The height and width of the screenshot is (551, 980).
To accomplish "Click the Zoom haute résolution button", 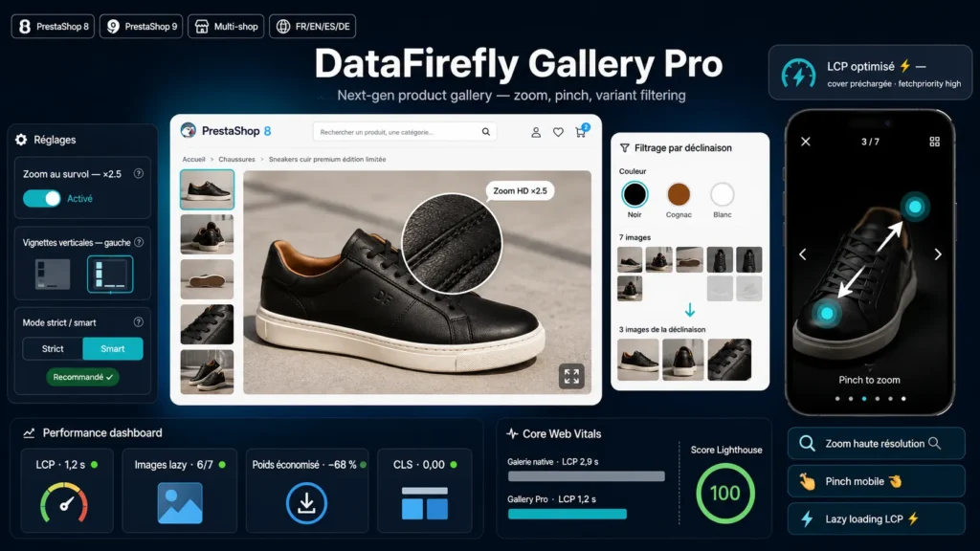I will [877, 444].
